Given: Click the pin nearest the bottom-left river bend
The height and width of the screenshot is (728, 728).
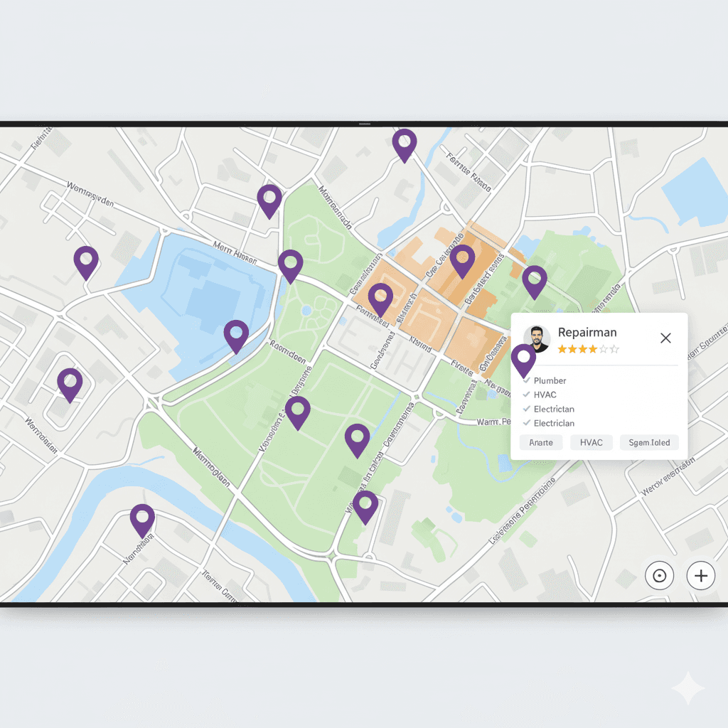Looking at the screenshot, I should point(142,519).
